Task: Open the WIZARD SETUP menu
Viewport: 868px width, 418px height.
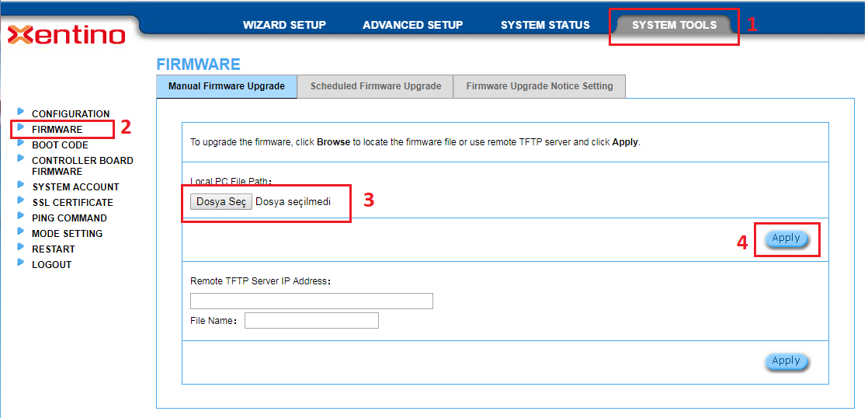Action: pyautogui.click(x=284, y=25)
